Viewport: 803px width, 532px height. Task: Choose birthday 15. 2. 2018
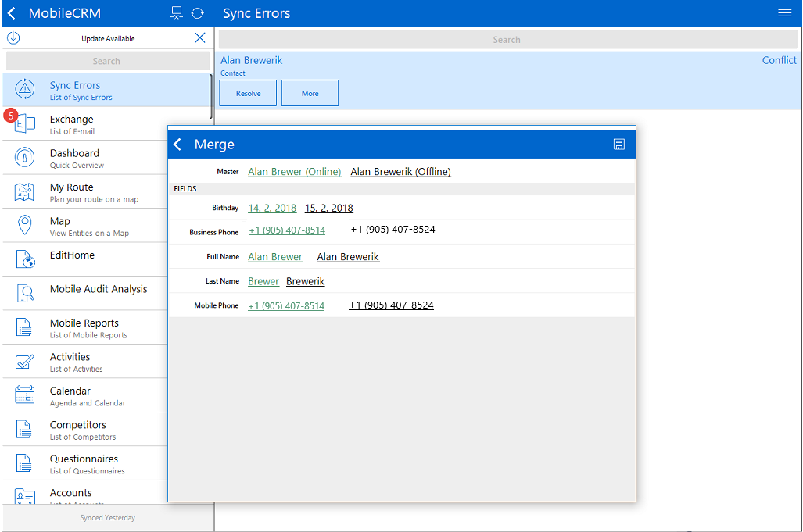coord(328,209)
